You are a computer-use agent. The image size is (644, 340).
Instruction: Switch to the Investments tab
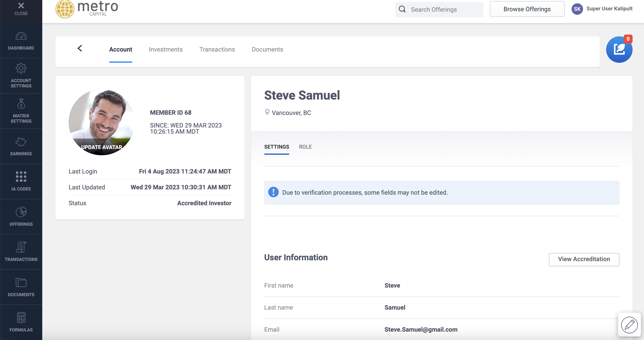(x=166, y=49)
